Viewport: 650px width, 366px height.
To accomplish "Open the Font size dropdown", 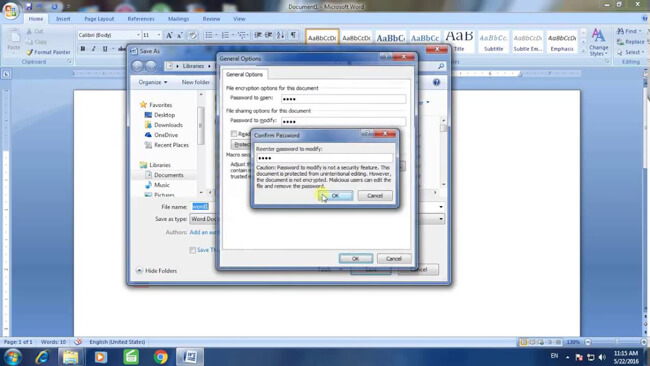I will (158, 35).
